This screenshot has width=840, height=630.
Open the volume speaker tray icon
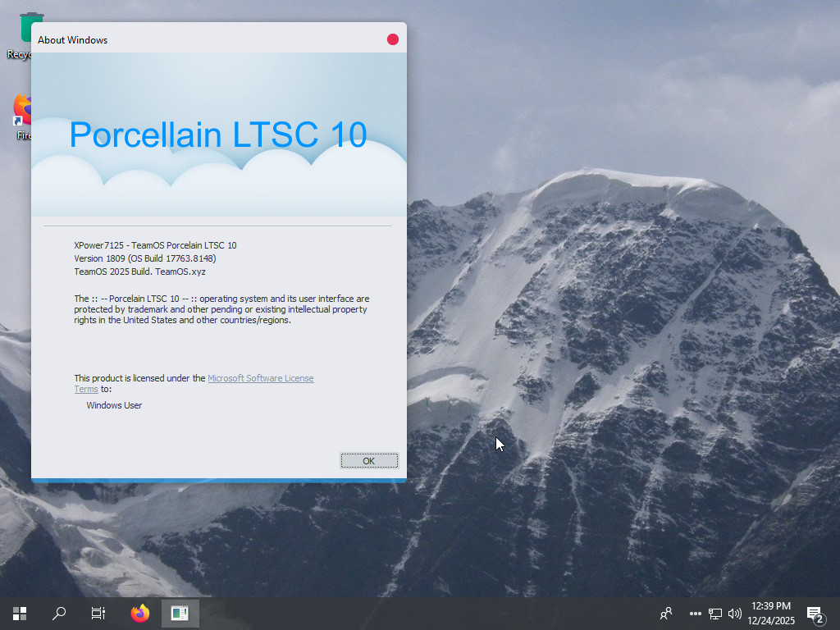tap(734, 614)
